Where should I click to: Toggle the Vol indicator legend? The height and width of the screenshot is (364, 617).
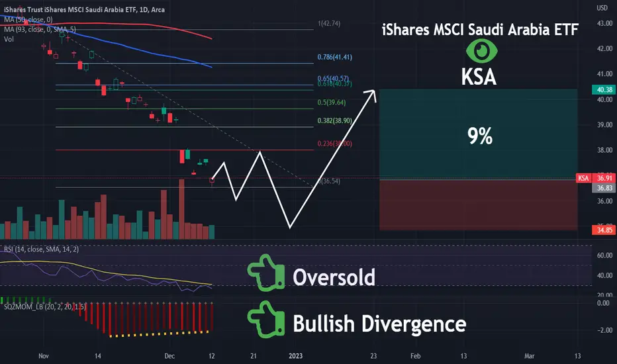[x=9, y=39]
